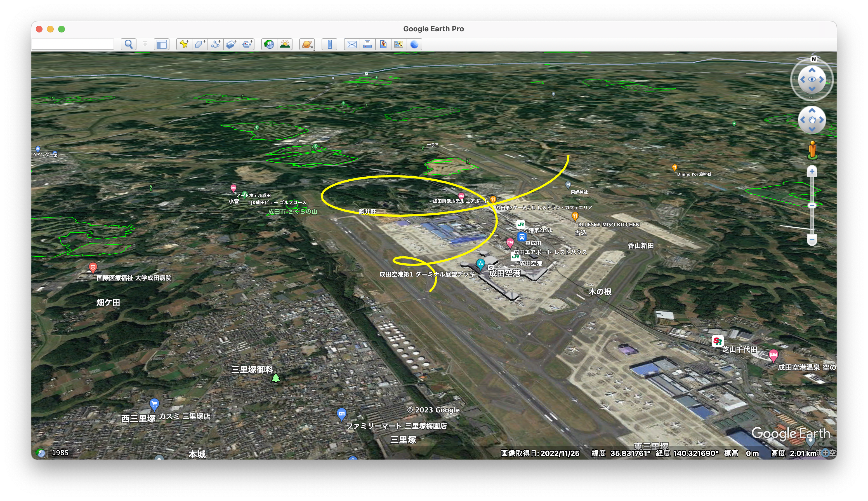Toggle the sidebar panel visibility
The height and width of the screenshot is (501, 868).
[162, 45]
